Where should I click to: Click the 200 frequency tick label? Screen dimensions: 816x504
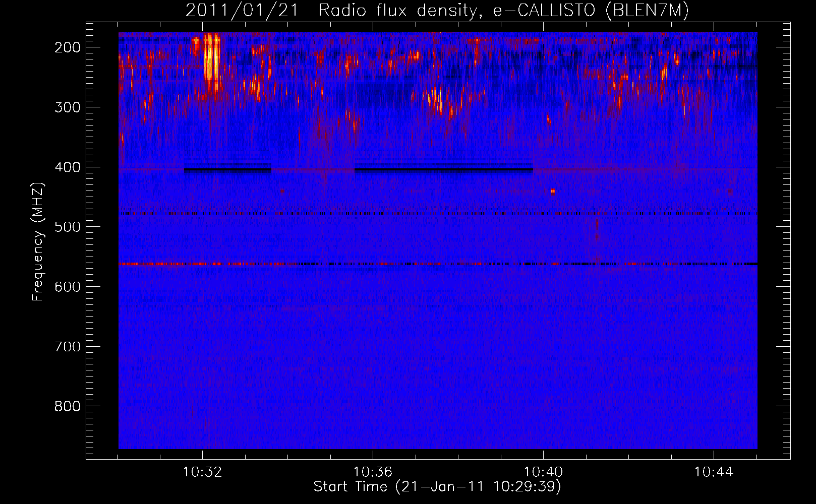pyautogui.click(x=68, y=47)
